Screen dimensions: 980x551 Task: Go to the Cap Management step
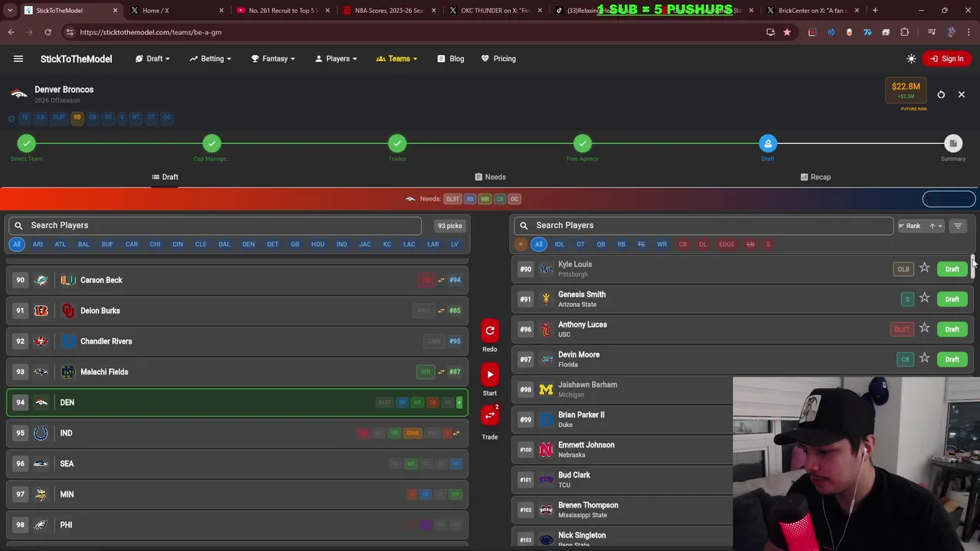click(212, 144)
